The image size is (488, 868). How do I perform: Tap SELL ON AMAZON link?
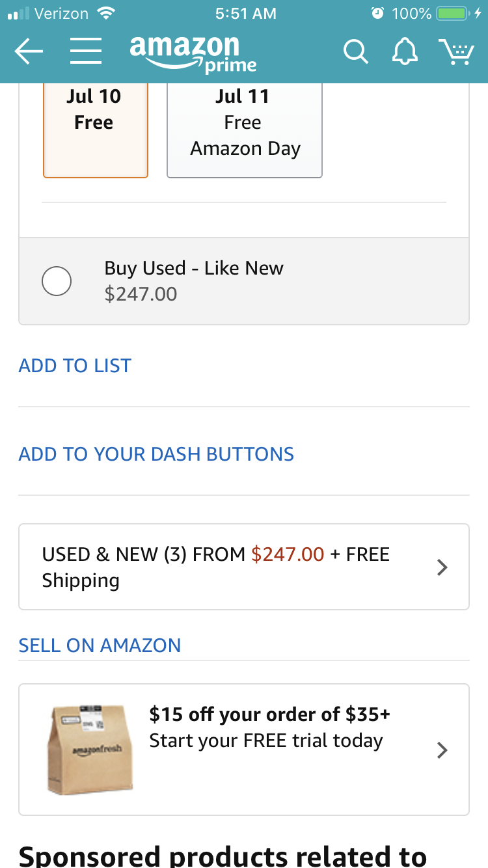[100, 645]
